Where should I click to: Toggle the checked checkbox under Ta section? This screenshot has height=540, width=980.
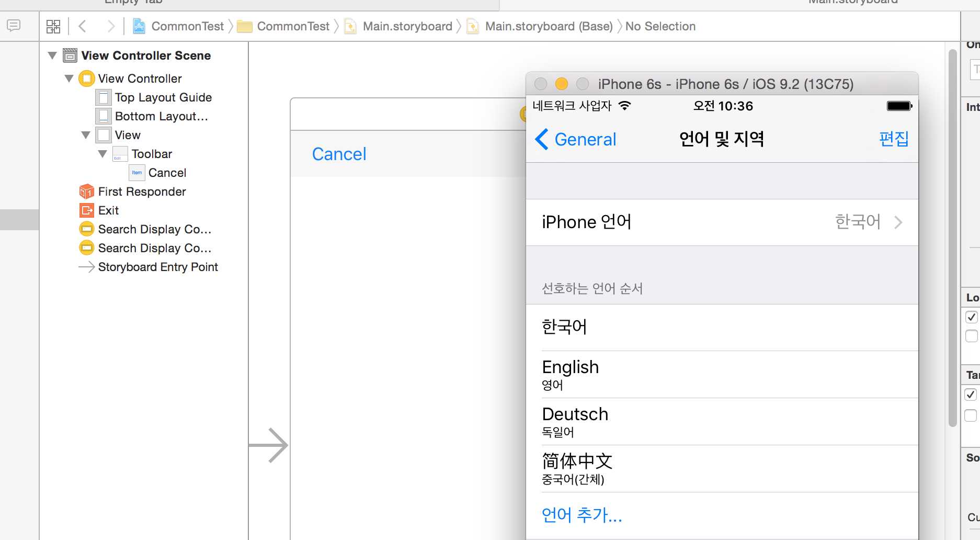971,395
